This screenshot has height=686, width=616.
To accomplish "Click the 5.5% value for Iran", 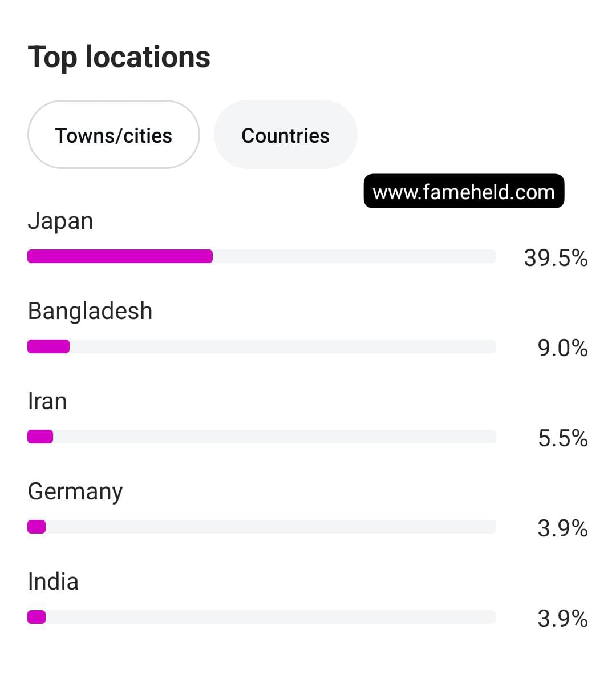I will [x=562, y=438].
